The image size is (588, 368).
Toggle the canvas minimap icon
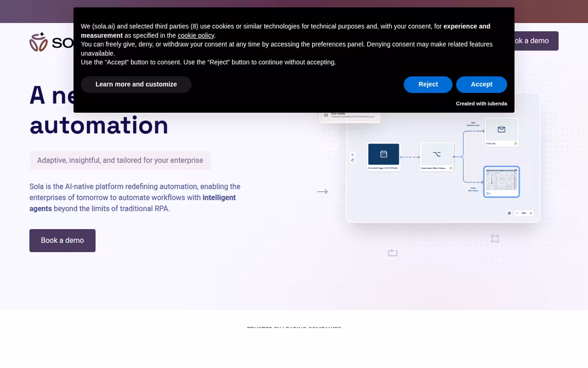coord(509,213)
